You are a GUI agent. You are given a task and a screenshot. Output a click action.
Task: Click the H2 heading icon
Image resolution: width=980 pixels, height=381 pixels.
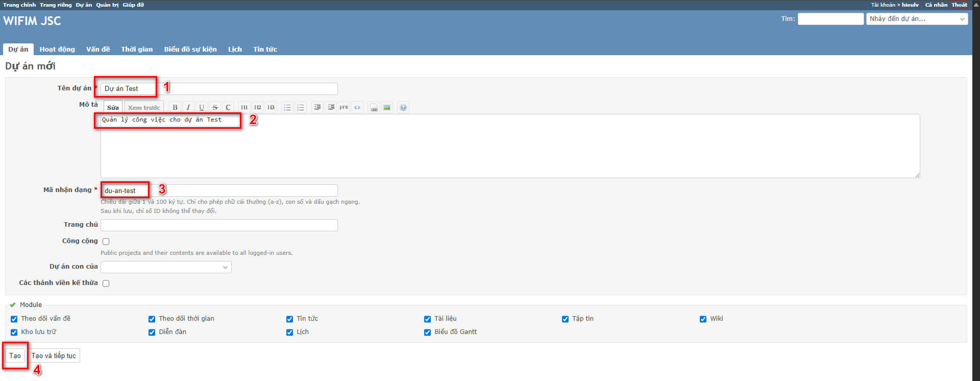click(258, 107)
